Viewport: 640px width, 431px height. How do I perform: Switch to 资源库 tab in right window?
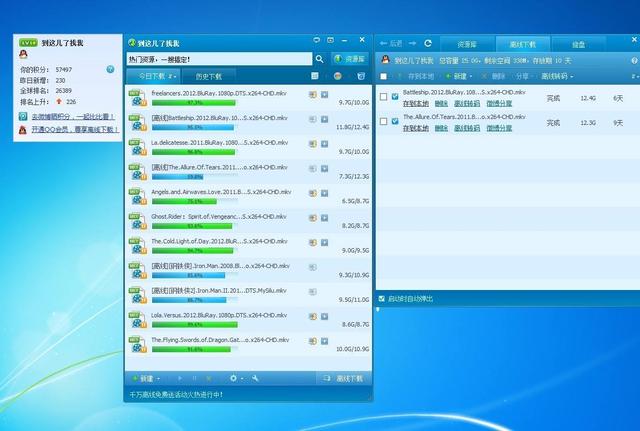pos(467,44)
